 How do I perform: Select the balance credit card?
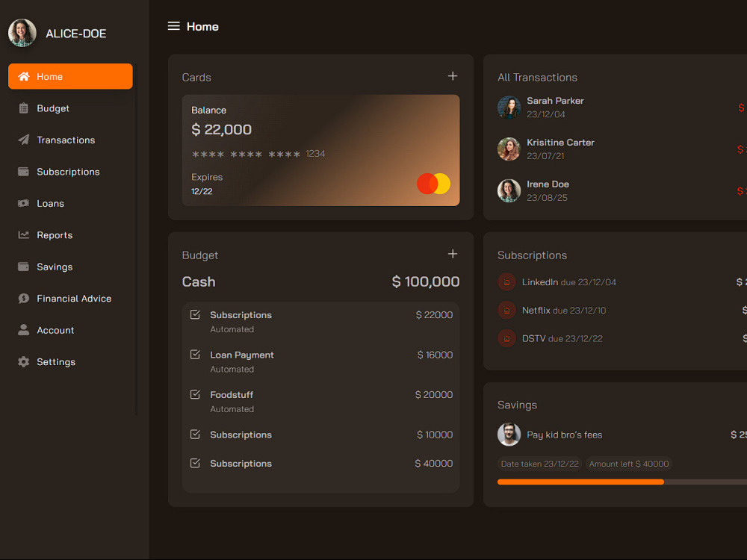[320, 151]
